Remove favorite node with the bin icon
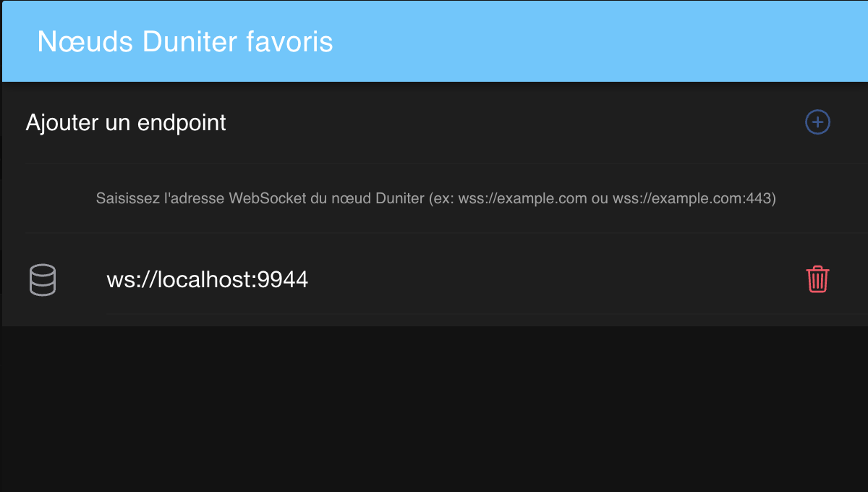The height and width of the screenshot is (492, 868). click(x=817, y=279)
